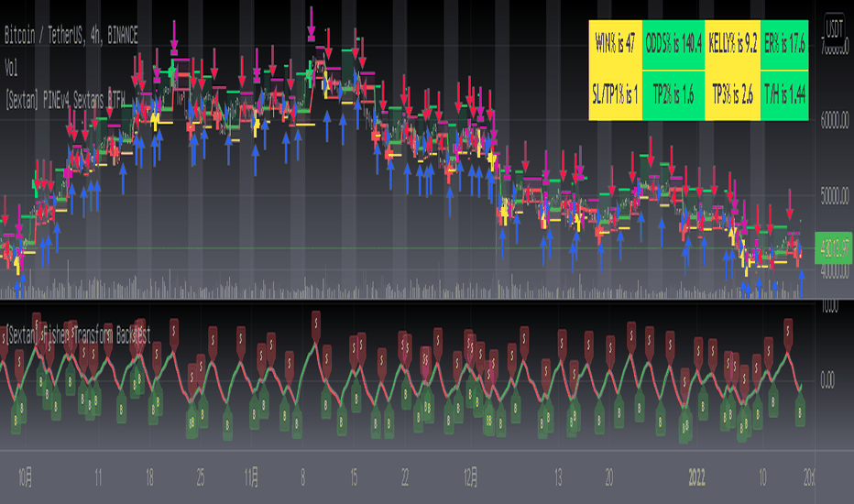Select the Fisher Transform Backtest indicator legend
The width and height of the screenshot is (854, 504).
tap(78, 334)
